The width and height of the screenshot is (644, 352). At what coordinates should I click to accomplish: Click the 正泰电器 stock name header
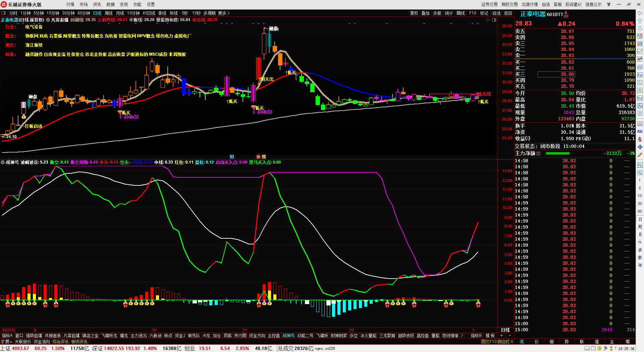coord(533,14)
